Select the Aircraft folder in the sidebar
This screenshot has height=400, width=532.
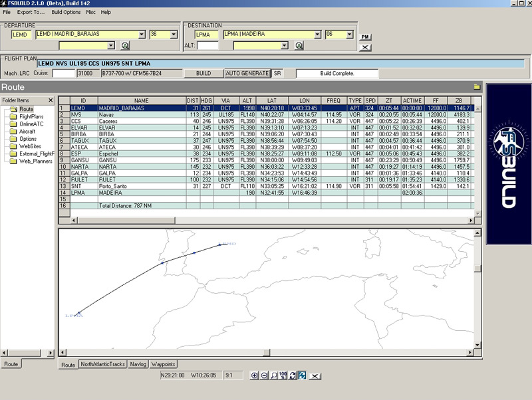pyautogui.click(x=28, y=132)
